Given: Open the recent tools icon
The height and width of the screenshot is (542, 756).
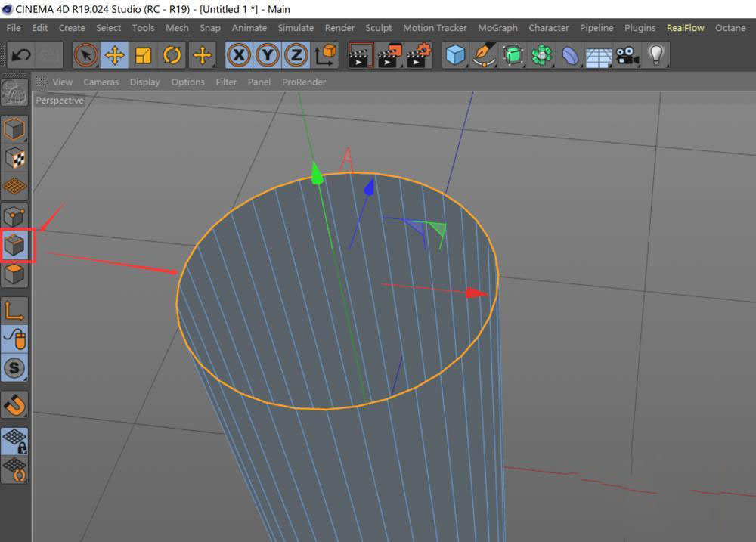Looking at the screenshot, I should (x=203, y=55).
